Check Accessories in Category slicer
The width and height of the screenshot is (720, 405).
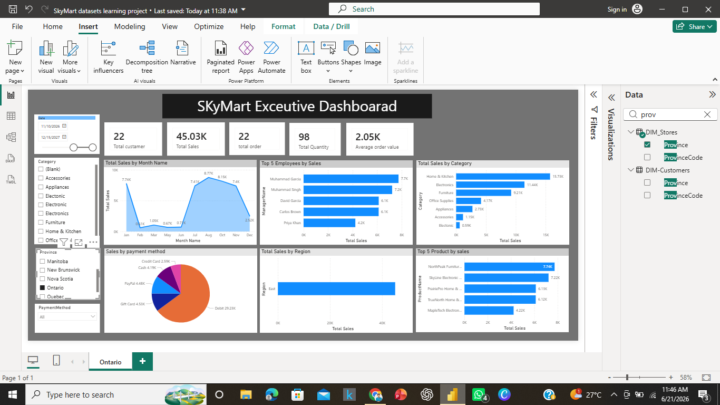click(x=41, y=178)
